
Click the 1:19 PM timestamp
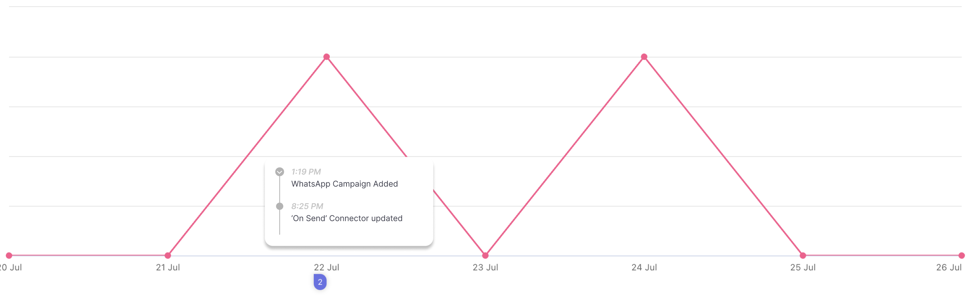point(306,172)
